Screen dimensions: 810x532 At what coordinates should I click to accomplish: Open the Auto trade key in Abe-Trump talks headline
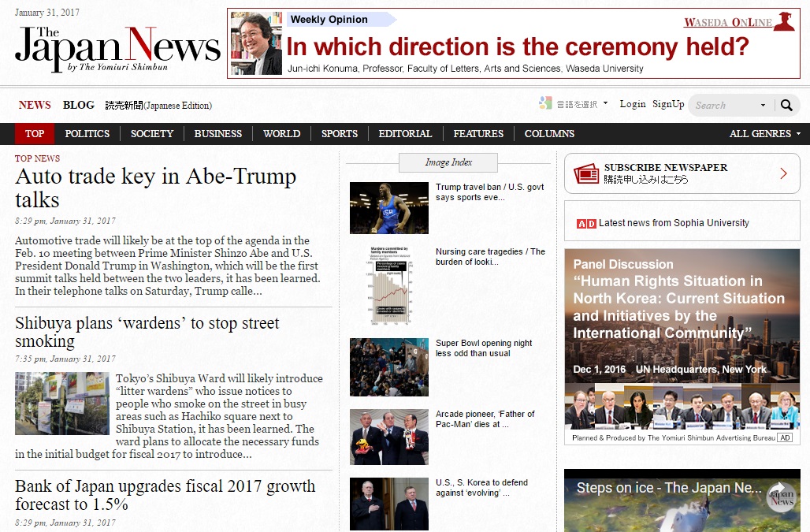[x=155, y=188]
